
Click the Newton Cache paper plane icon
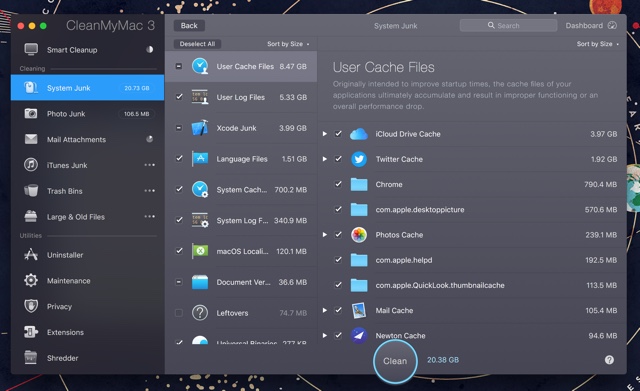click(x=359, y=335)
